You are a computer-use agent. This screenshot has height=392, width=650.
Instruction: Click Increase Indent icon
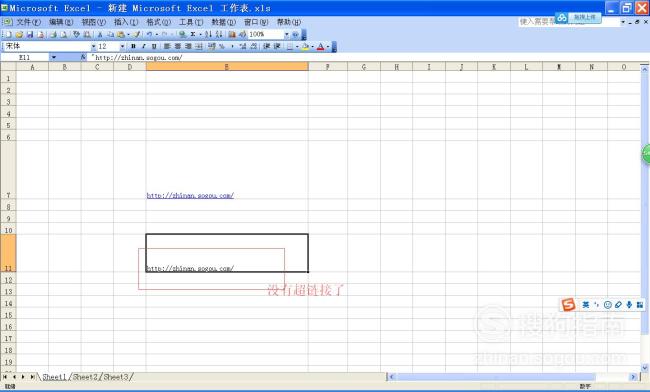tap(276, 46)
